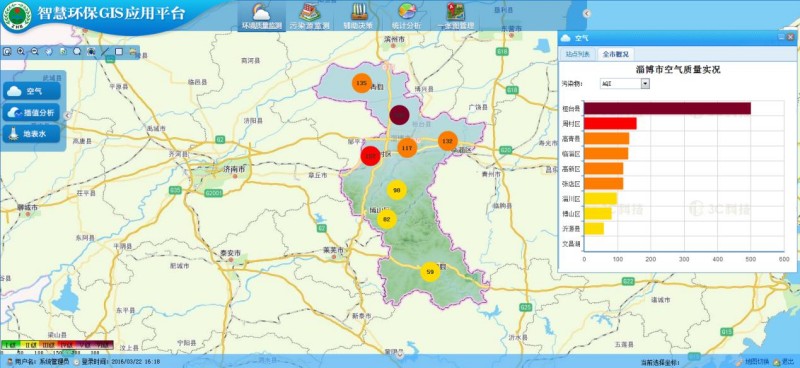This screenshot has height=368, width=800.
Task: Select the rectangle draw tool
Action: coord(119,52)
